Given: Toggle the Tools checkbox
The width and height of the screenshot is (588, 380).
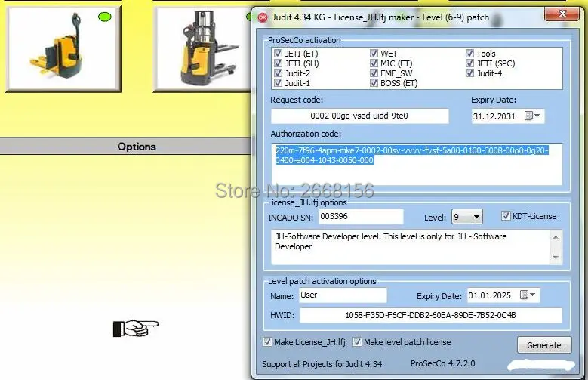Looking at the screenshot, I should pos(469,54).
